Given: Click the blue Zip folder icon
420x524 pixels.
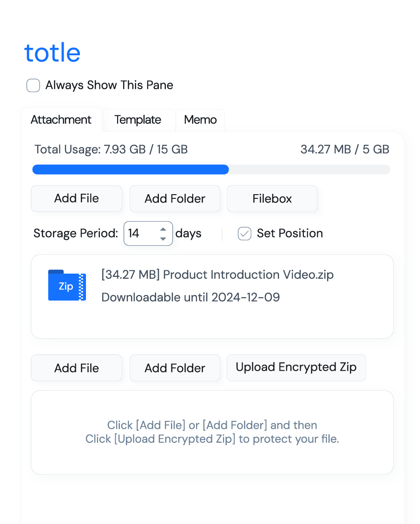Looking at the screenshot, I should point(67,285).
